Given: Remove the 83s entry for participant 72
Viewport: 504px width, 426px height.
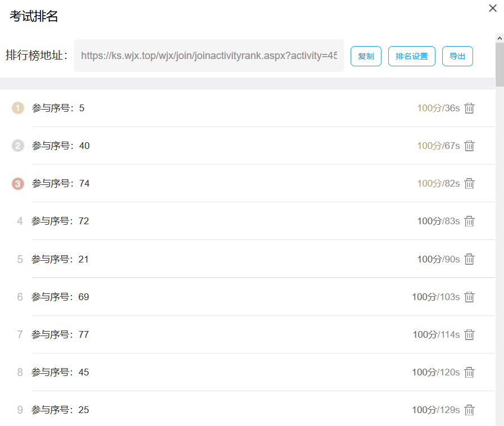Looking at the screenshot, I should 469,221.
